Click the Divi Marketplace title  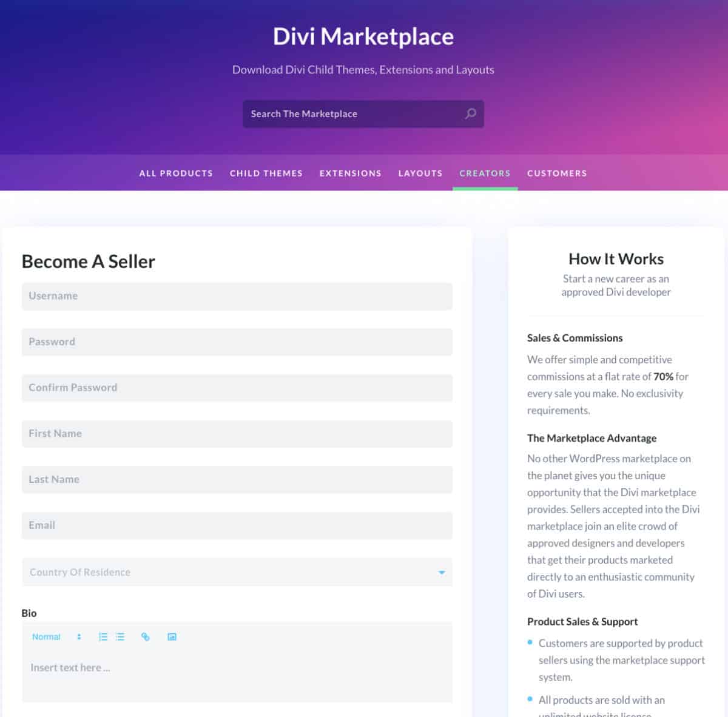[x=363, y=36]
